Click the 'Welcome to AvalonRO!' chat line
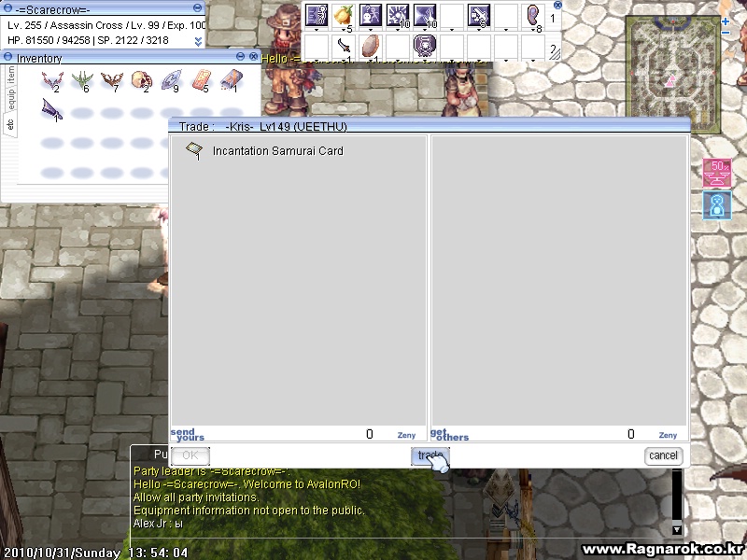Viewport: 747px width, 560px height. 247,484
